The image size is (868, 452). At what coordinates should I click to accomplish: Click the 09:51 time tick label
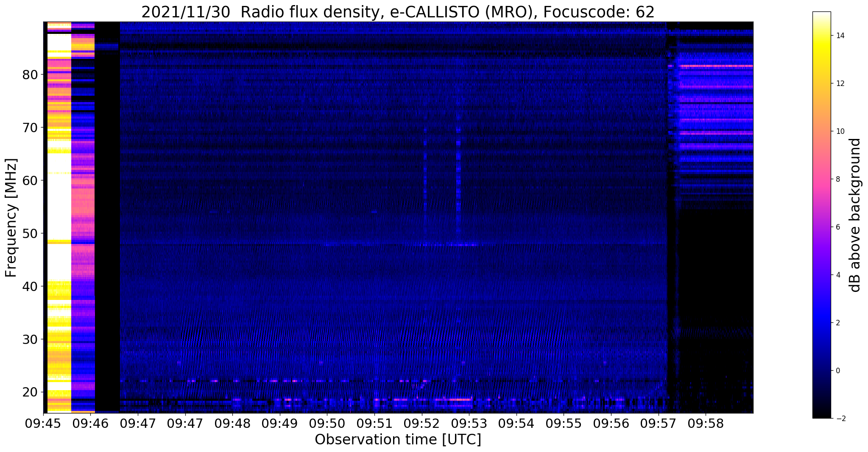point(374,424)
